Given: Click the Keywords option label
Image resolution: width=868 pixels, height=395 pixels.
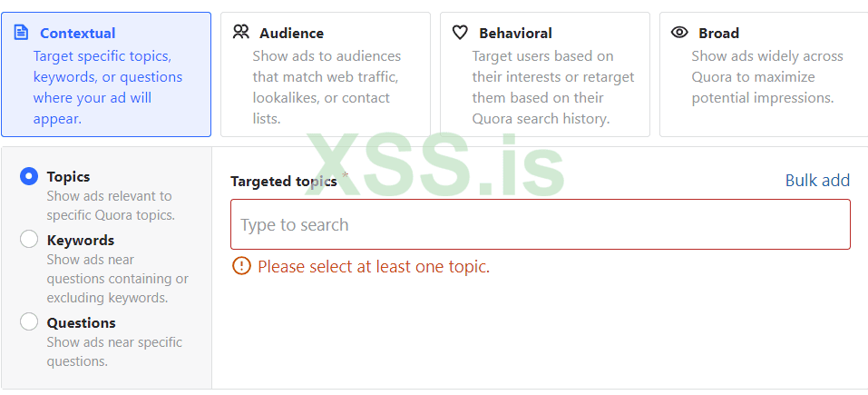Looking at the screenshot, I should [81, 240].
